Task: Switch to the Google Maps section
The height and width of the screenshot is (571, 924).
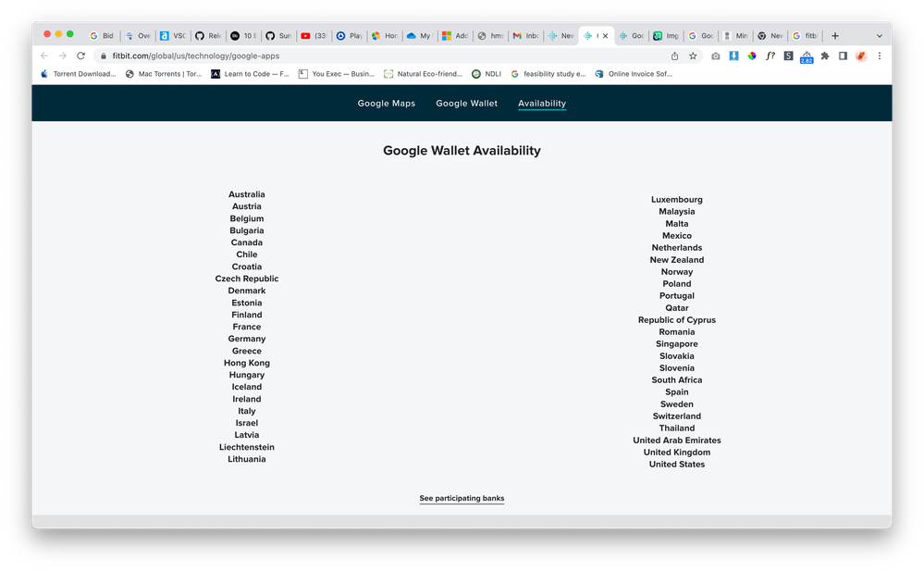Action: [x=386, y=104]
